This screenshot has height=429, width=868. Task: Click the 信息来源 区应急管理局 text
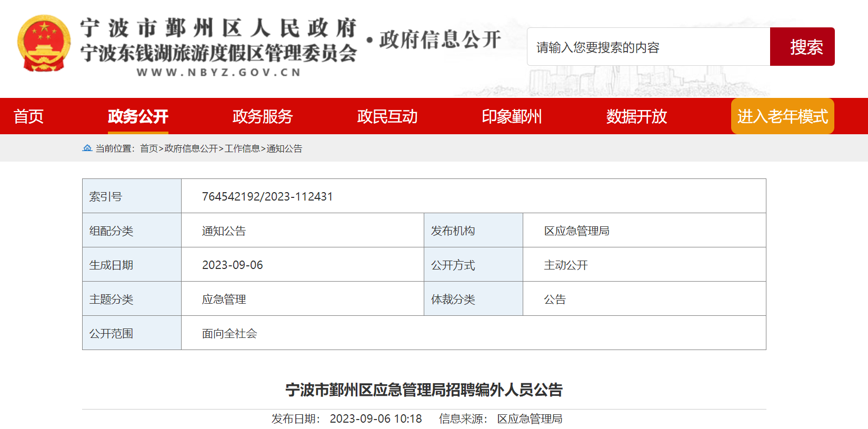[x=501, y=418]
